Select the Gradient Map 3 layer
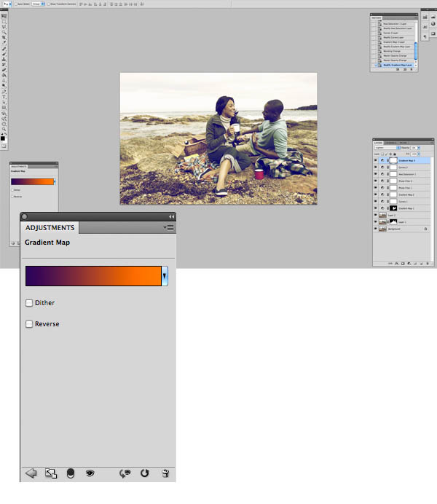The width and height of the screenshot is (437, 504). (x=405, y=160)
